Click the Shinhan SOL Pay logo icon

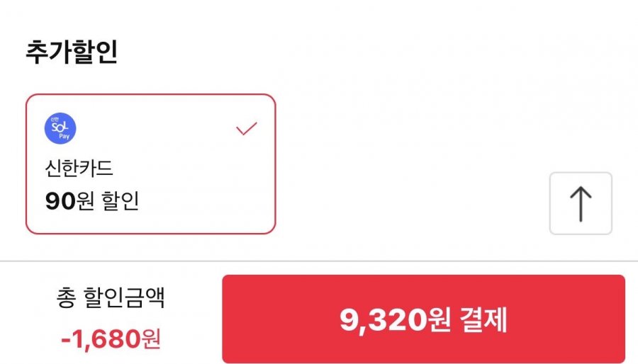(60, 129)
